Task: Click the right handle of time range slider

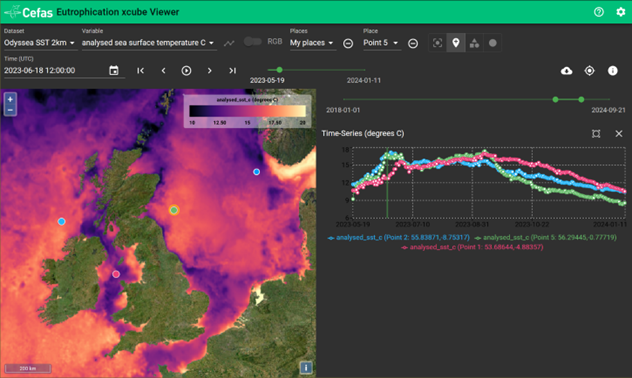Action: 581,99
